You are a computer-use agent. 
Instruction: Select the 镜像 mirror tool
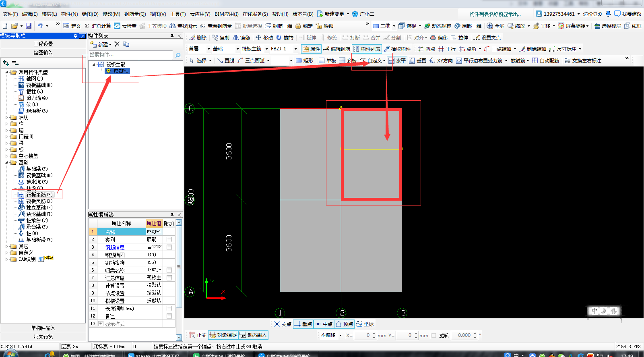click(242, 37)
